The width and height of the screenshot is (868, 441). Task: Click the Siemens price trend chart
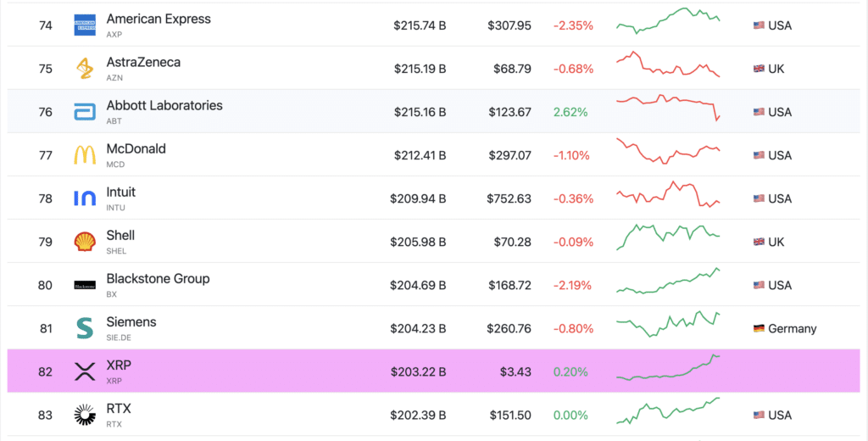click(x=668, y=324)
